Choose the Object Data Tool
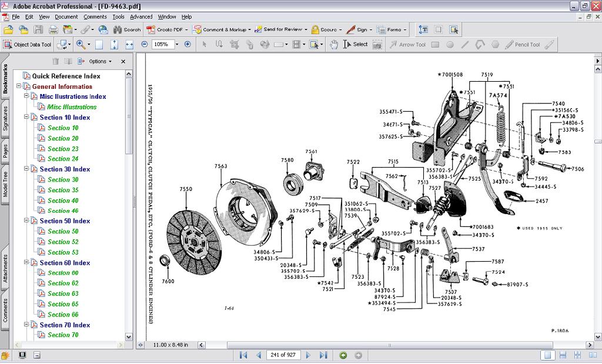Viewport: 602px width, 364px height. pos(28,44)
